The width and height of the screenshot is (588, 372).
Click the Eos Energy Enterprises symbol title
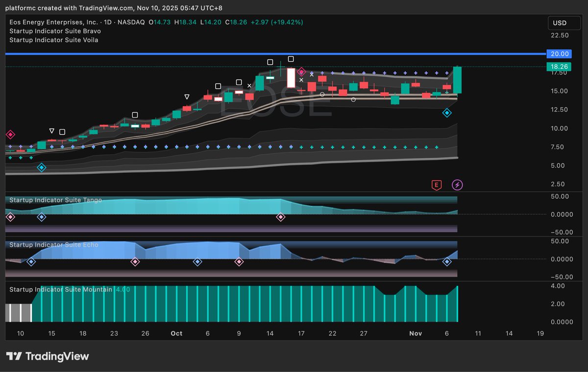[76, 22]
